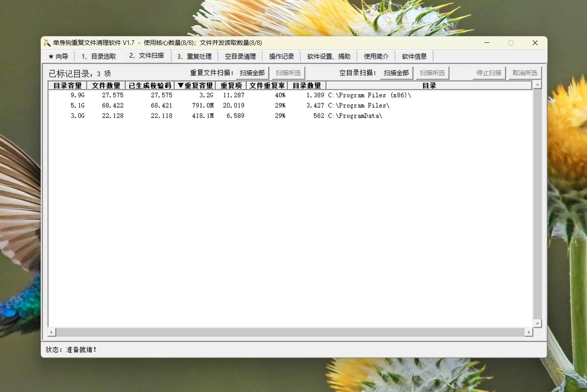The height and width of the screenshot is (392, 587).
Task: Open the 软件信息 tab
Action: pos(414,56)
